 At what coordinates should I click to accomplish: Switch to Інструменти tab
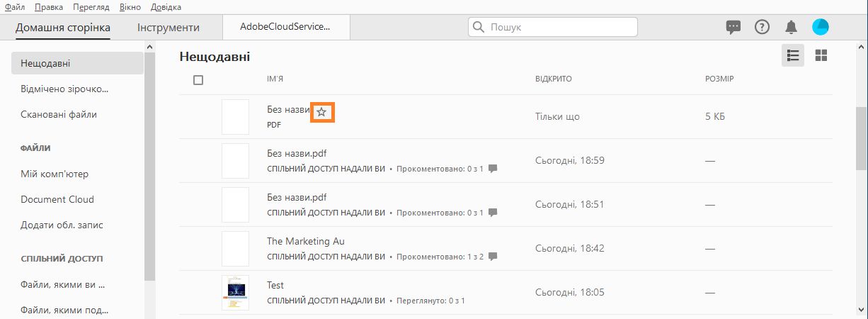point(169,28)
